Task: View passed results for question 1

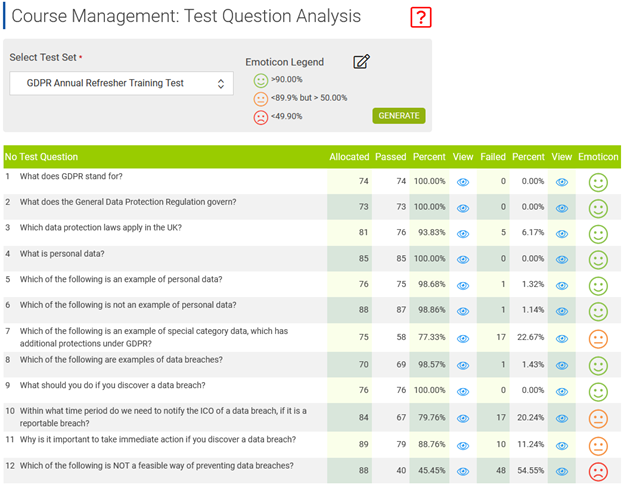Action: click(463, 182)
